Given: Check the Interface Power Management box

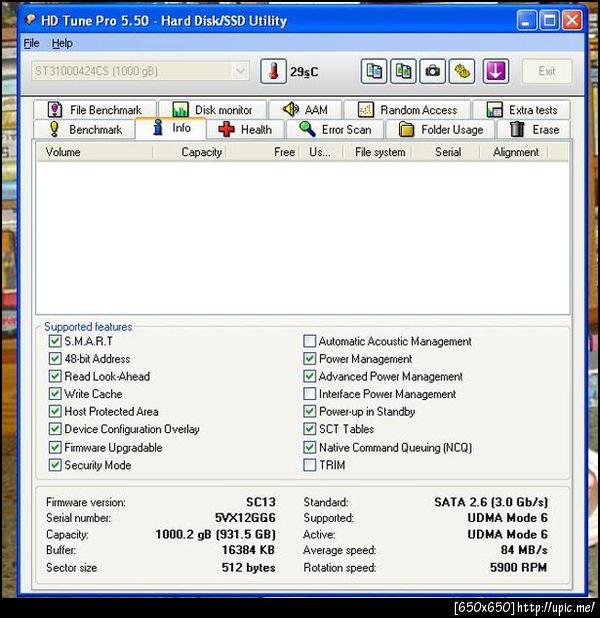Looking at the screenshot, I should [309, 393].
